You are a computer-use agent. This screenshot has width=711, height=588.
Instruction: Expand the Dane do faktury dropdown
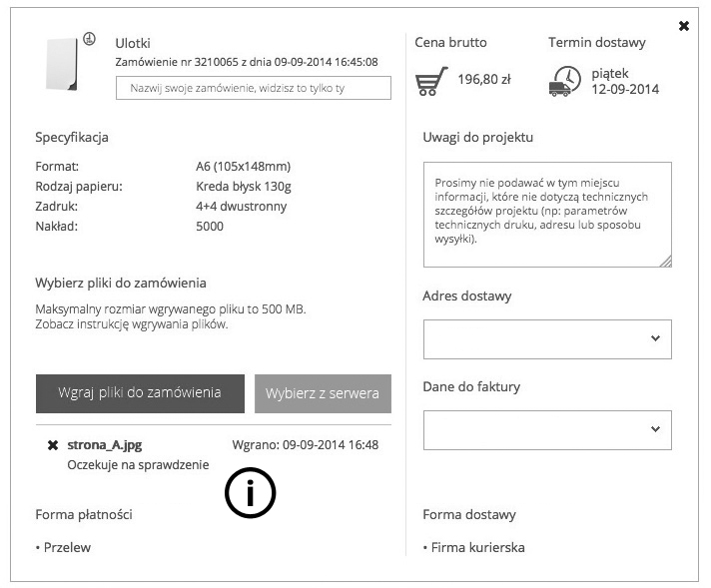(546, 429)
